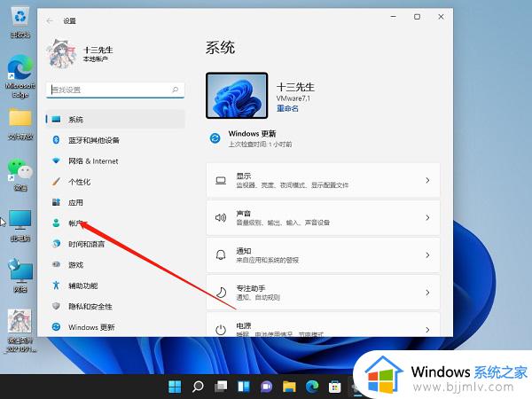Open Chat on the taskbar
Viewport: 532px width, 399px height.
point(266,387)
